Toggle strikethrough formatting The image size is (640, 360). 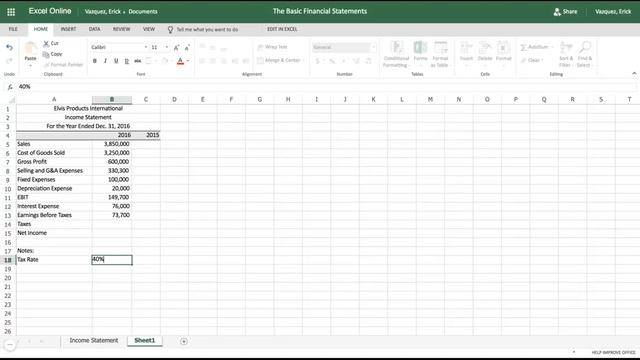coord(138,61)
